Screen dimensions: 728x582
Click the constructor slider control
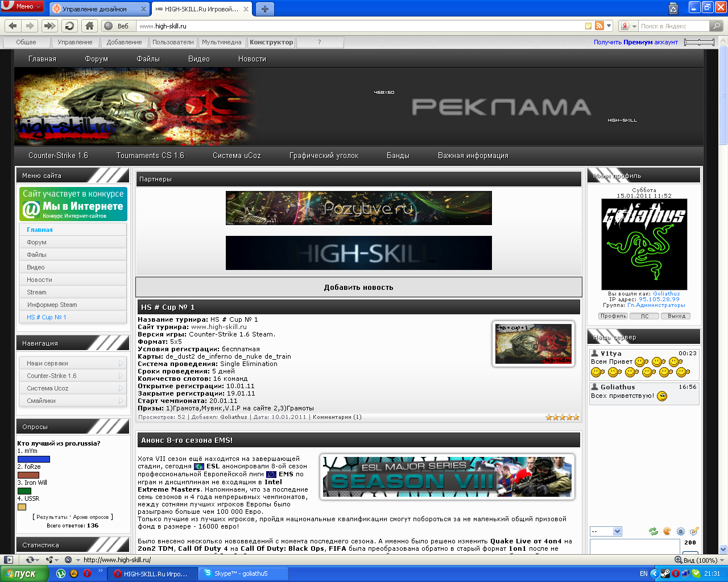click(699, 42)
